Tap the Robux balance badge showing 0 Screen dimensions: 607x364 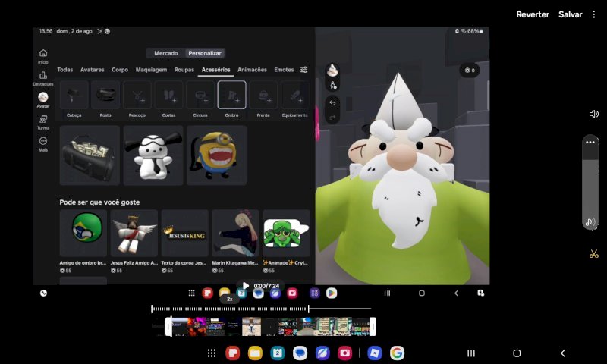pyautogui.click(x=470, y=70)
